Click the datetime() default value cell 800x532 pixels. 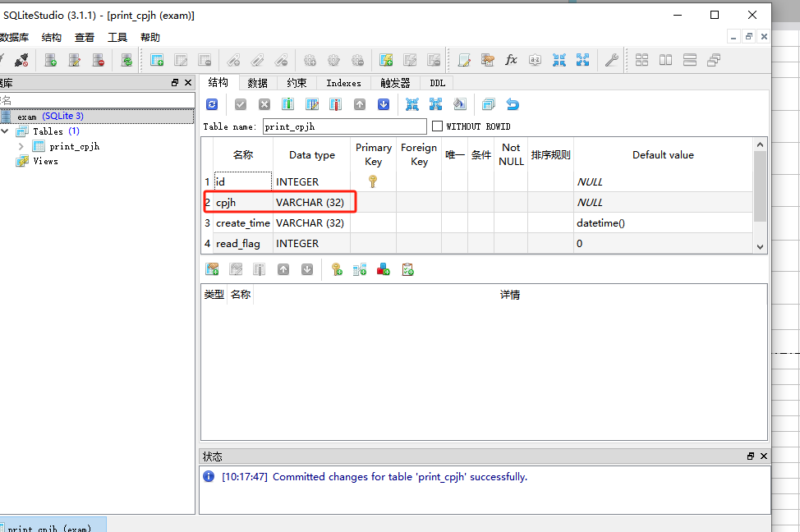[663, 223]
